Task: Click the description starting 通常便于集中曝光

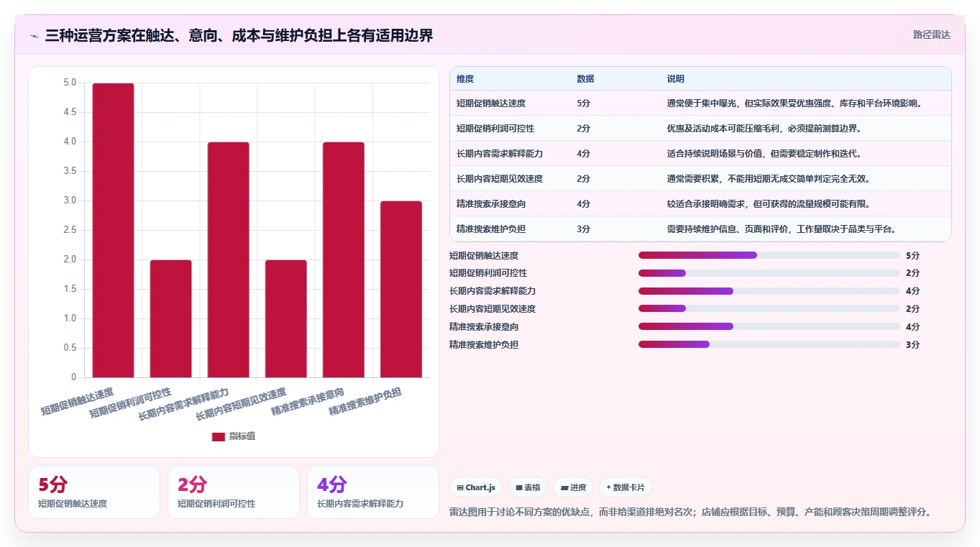Action: [794, 103]
